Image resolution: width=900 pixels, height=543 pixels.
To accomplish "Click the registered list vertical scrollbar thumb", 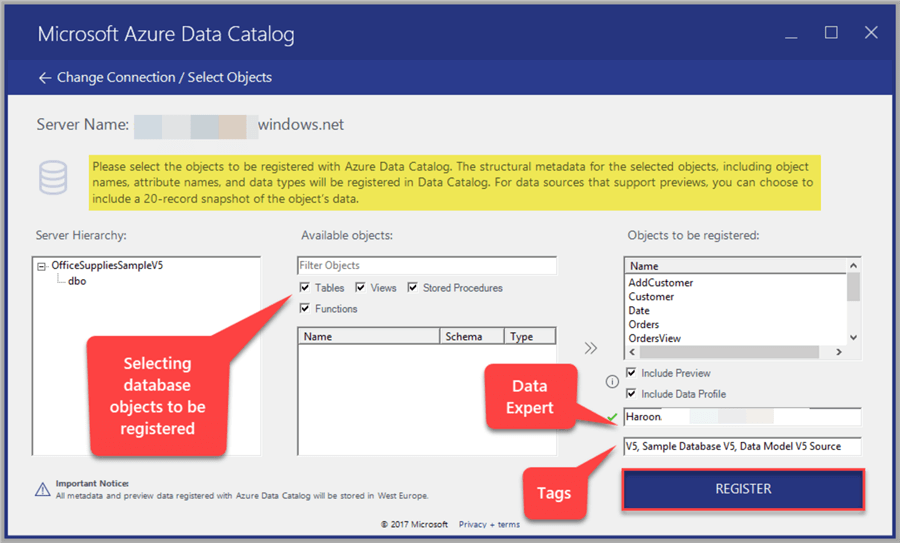I will [x=854, y=287].
